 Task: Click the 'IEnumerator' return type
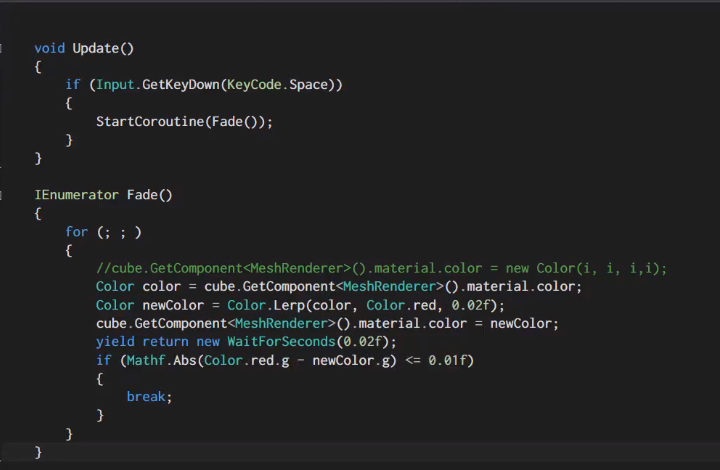(76, 195)
